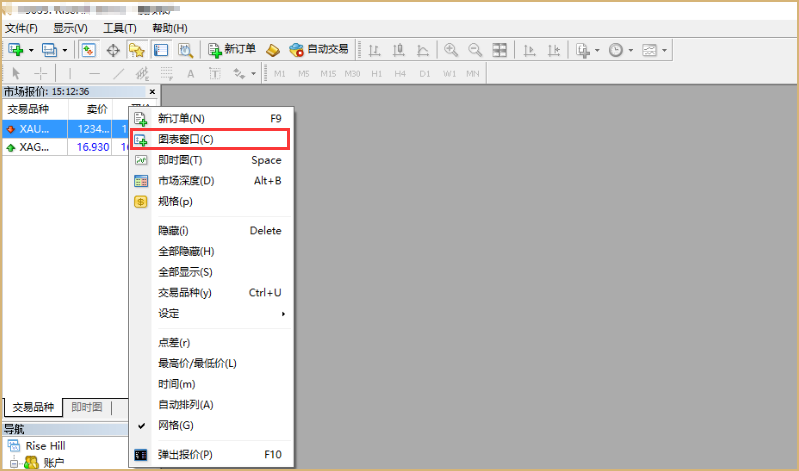Expand the 设定 submenu arrow

283,314
